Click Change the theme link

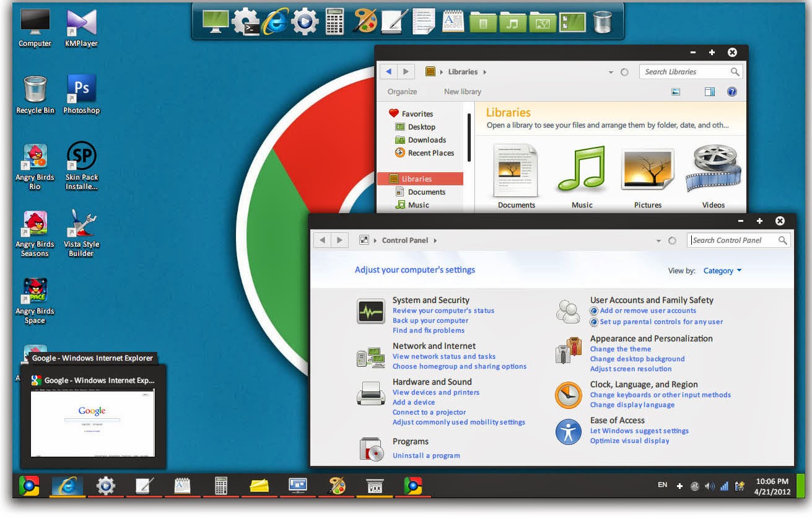(620, 349)
